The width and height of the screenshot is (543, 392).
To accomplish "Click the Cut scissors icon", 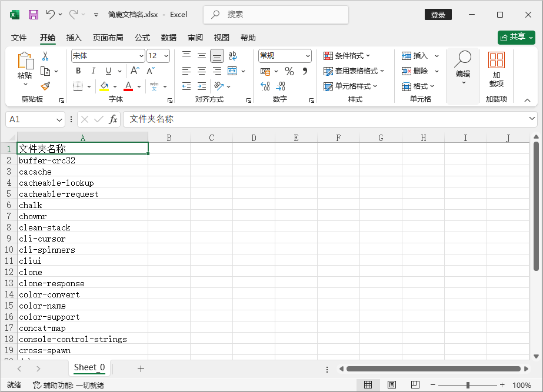I will point(45,56).
